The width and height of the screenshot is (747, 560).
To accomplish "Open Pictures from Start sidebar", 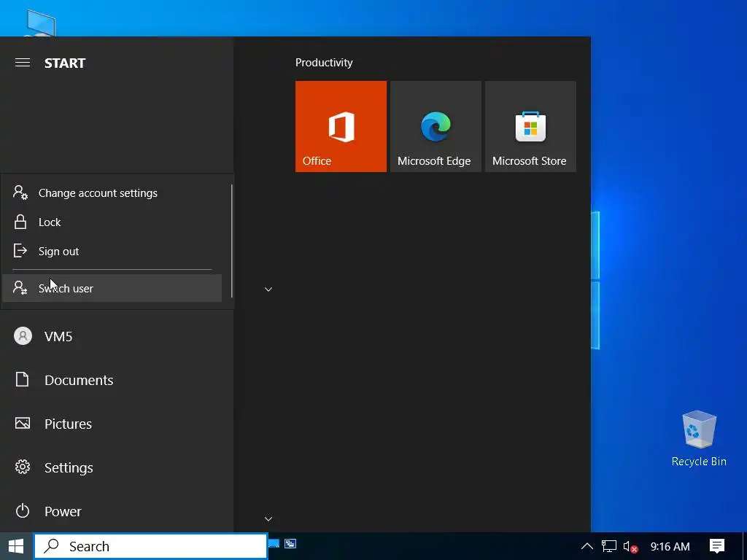I will 117,424.
